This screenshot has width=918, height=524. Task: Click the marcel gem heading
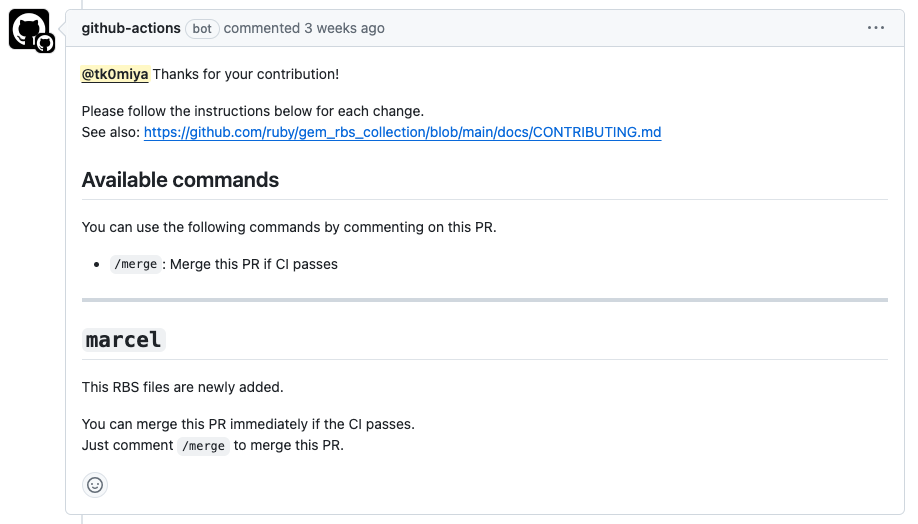click(124, 340)
